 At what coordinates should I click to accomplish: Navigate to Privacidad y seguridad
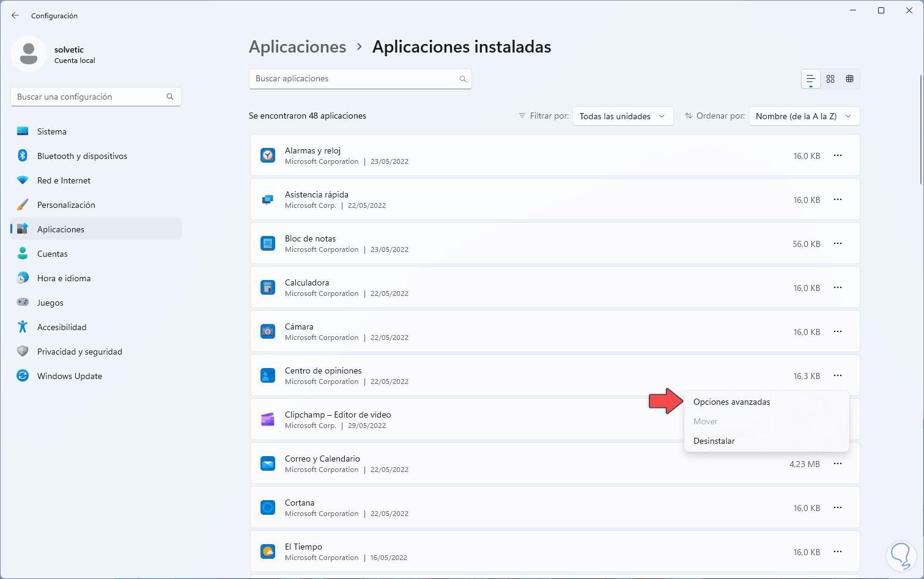(x=79, y=352)
